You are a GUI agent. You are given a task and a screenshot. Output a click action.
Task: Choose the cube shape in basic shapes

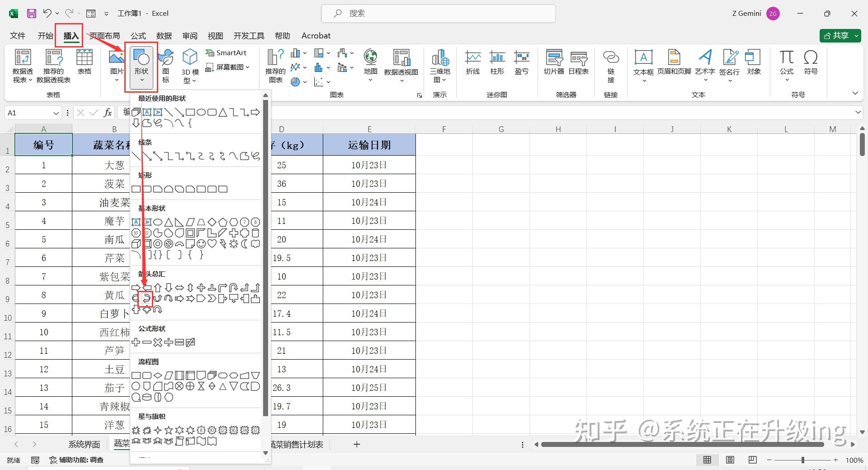136,244
